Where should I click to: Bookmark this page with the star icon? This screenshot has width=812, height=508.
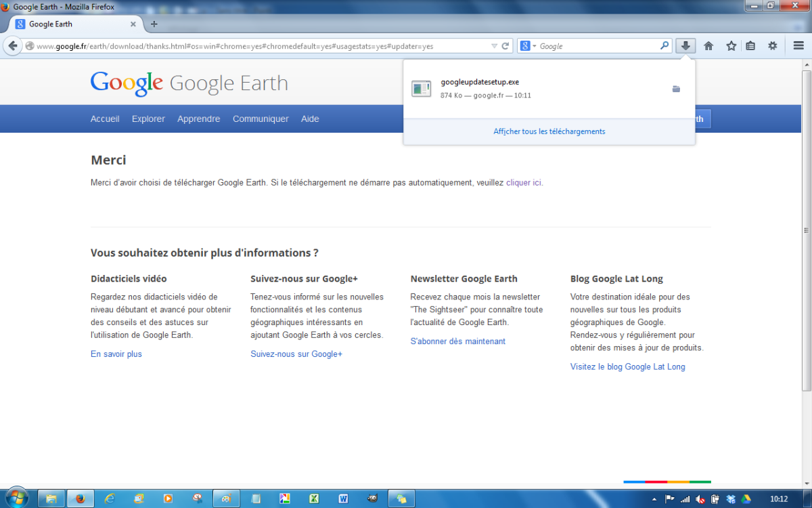click(x=731, y=46)
